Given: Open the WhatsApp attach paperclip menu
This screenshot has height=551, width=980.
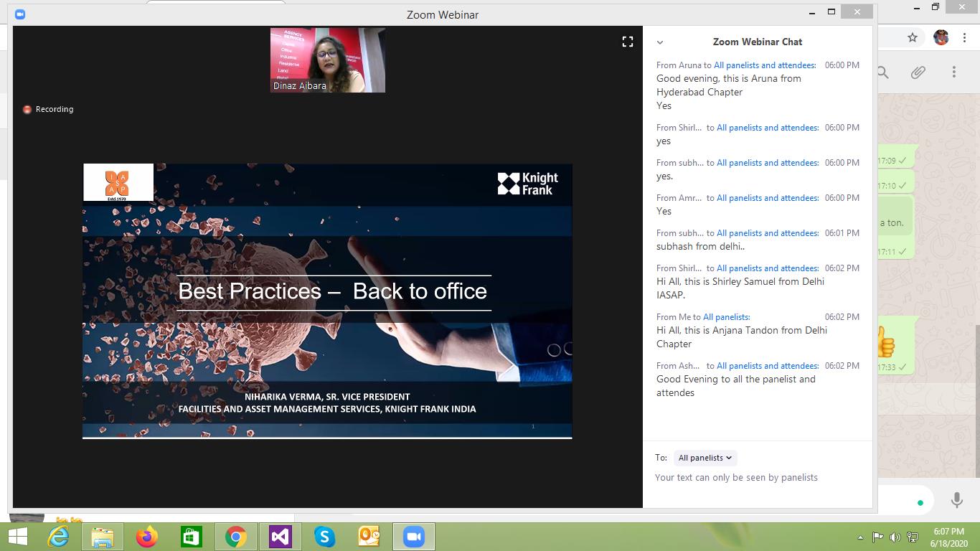Looking at the screenshot, I should point(918,72).
